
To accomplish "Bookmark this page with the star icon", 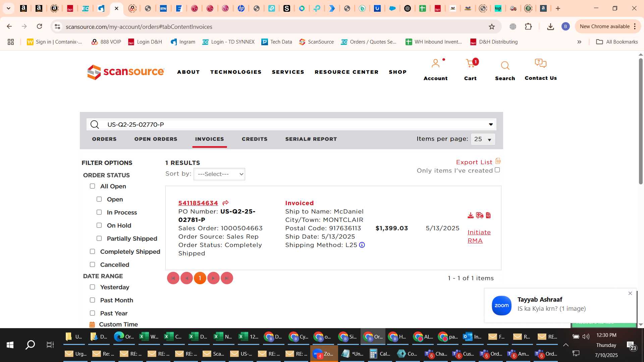I will 492,26.
